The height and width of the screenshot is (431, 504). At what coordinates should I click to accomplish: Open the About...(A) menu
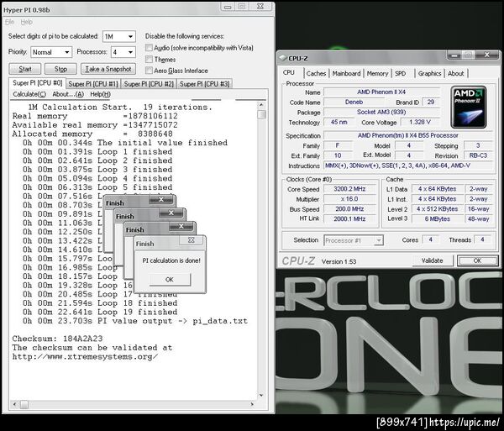68,94
